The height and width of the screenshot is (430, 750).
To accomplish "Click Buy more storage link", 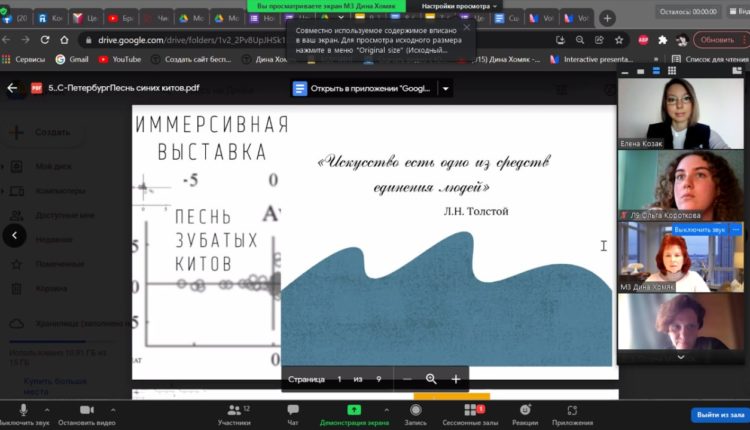I will (55, 386).
